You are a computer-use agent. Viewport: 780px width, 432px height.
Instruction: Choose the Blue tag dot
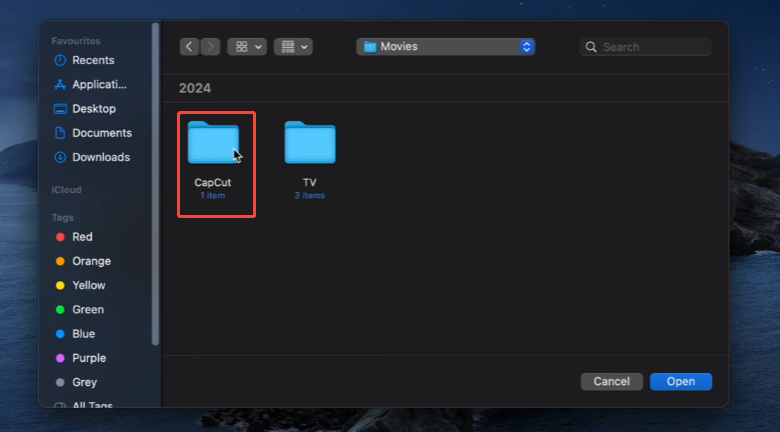60,334
